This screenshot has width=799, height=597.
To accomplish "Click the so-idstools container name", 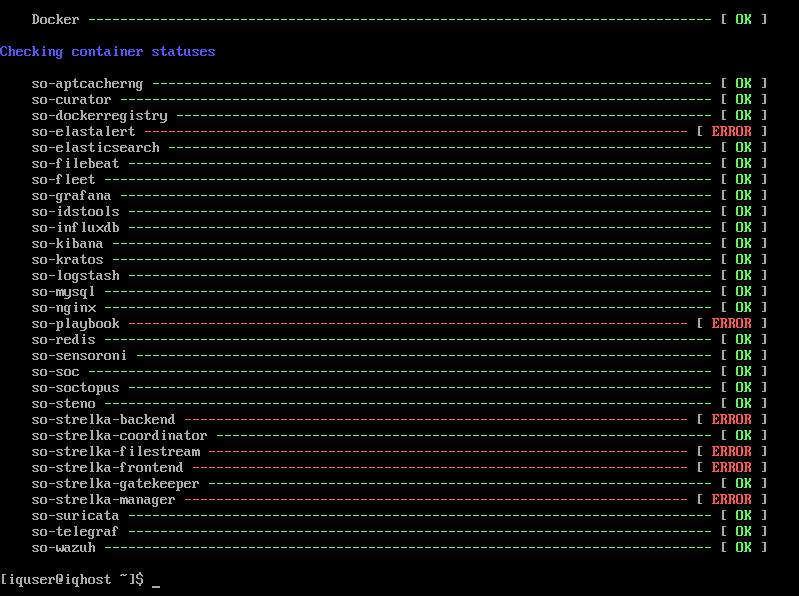I will click(x=75, y=211).
